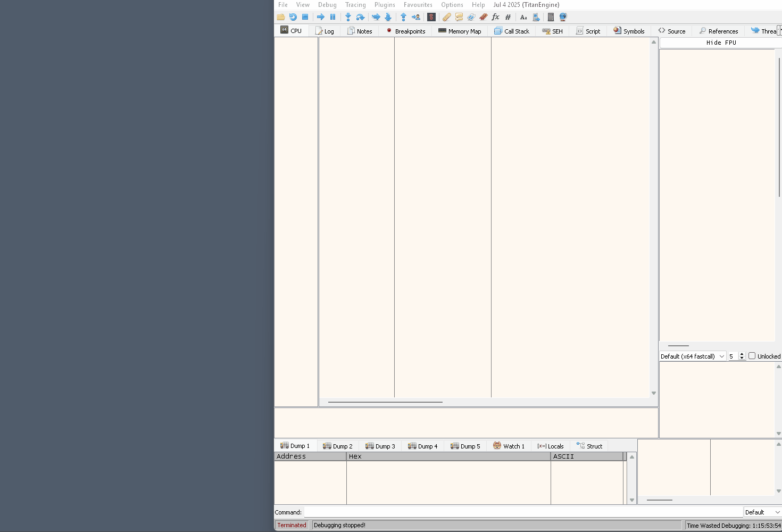Open the Plugins menu
The image size is (782, 532).
pyautogui.click(x=385, y=5)
